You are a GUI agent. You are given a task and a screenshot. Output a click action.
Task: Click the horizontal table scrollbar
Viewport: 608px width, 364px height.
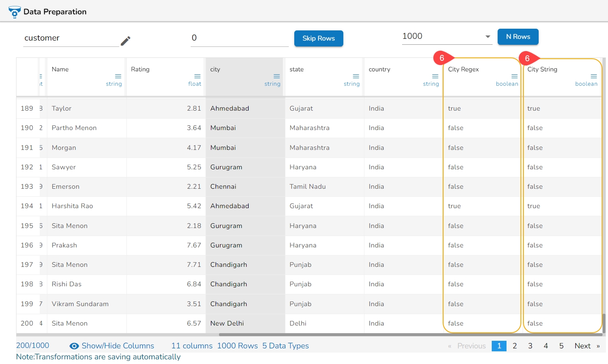(410, 335)
